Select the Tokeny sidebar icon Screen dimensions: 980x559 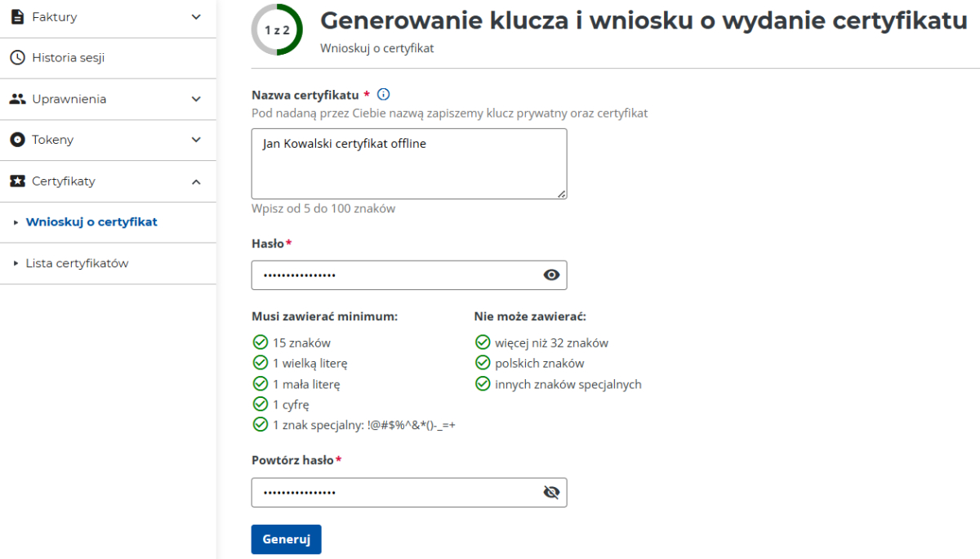pyautogui.click(x=16, y=139)
